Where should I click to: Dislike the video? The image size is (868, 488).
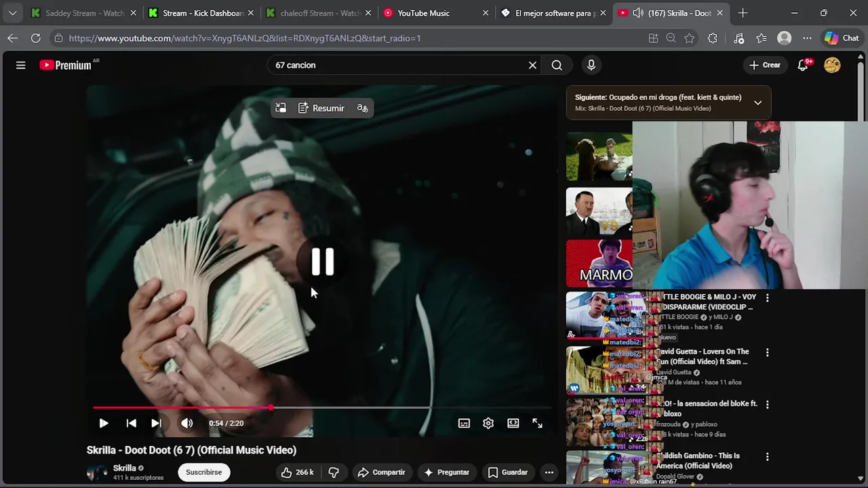coord(334,472)
